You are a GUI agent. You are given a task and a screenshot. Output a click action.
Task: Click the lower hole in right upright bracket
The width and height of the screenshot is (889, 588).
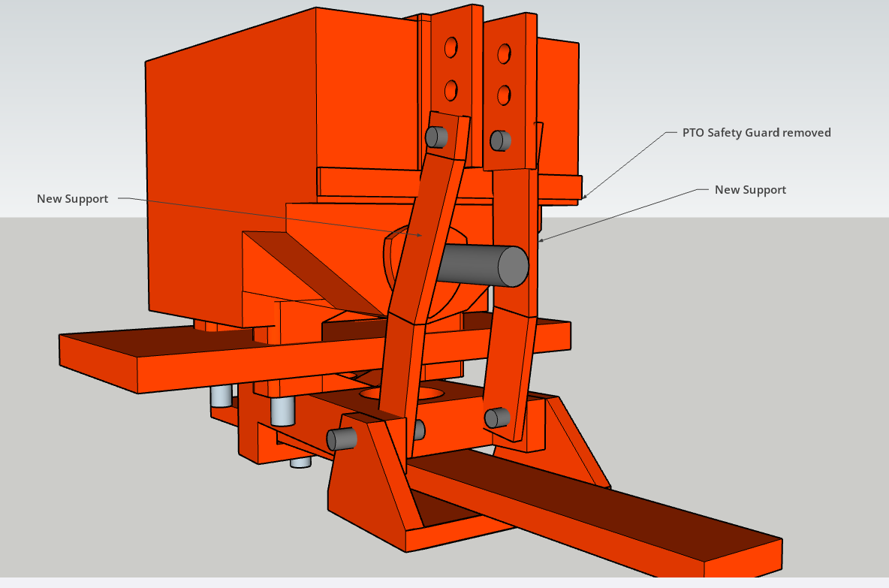point(505,94)
